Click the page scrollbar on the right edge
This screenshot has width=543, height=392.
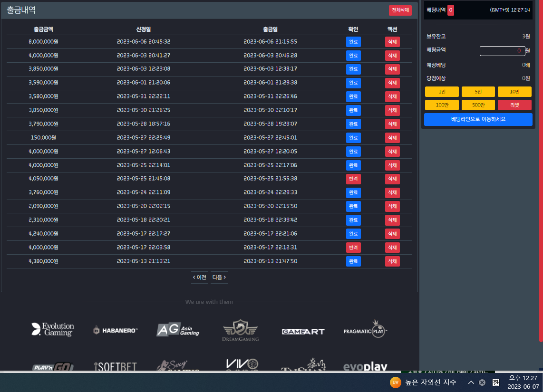coord(541,171)
